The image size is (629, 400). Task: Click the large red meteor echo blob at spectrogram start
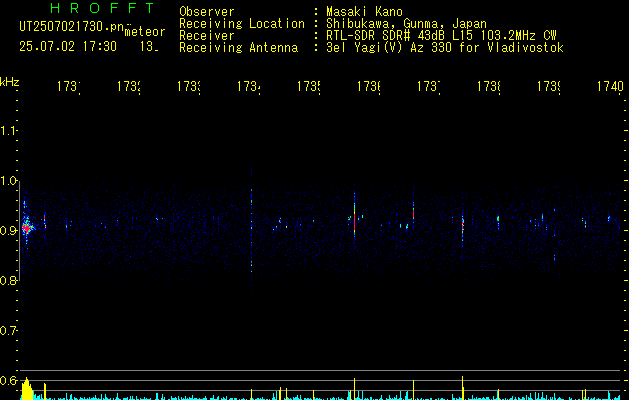[x=26, y=227]
